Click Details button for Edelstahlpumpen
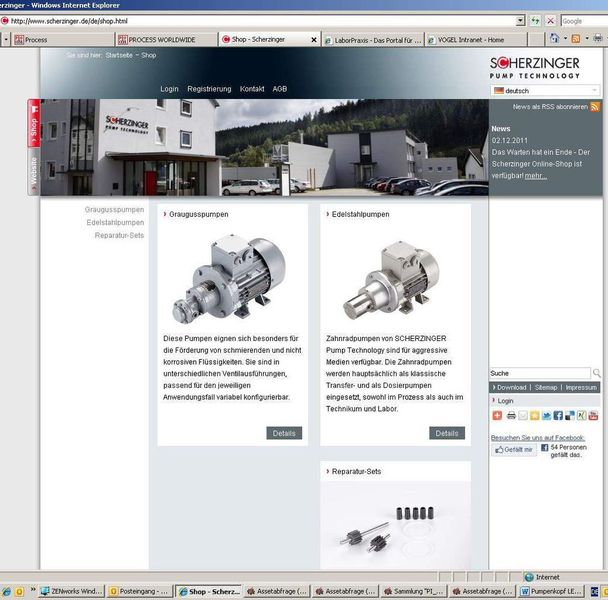This screenshot has height=600, width=608. 447,433
